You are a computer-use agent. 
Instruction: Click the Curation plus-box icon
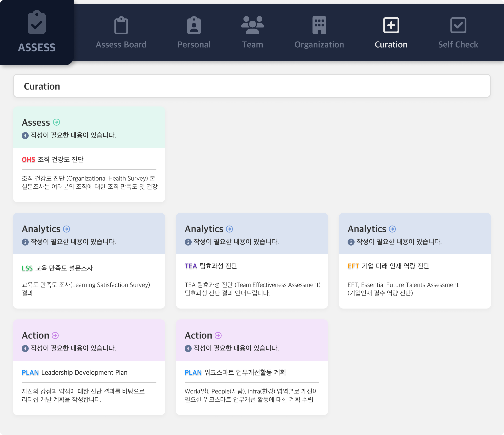point(391,25)
